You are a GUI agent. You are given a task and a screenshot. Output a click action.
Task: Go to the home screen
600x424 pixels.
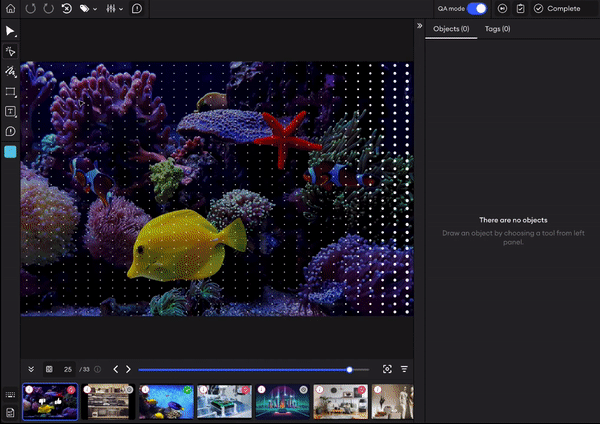coord(10,8)
